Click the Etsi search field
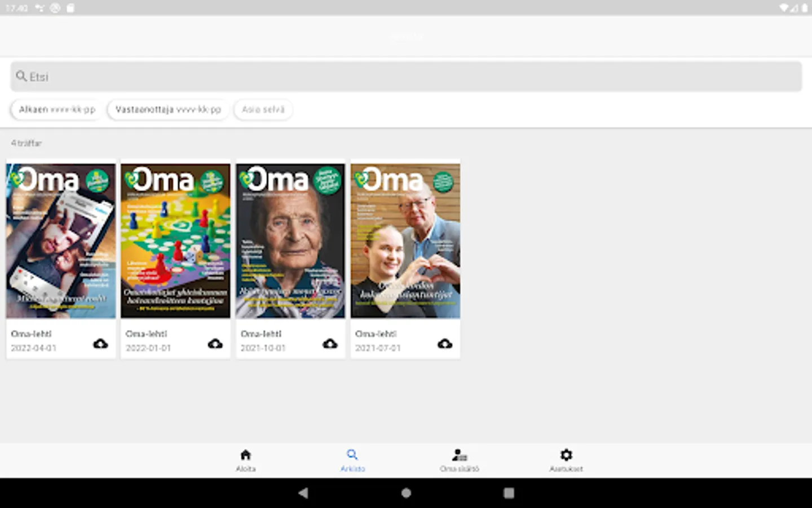812x508 pixels. (406, 77)
